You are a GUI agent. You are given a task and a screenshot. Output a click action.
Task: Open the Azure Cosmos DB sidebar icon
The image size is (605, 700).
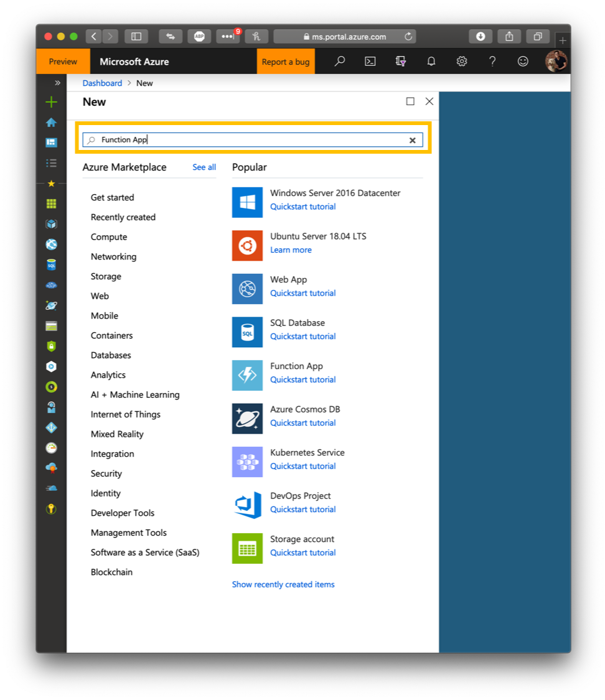[x=51, y=306]
